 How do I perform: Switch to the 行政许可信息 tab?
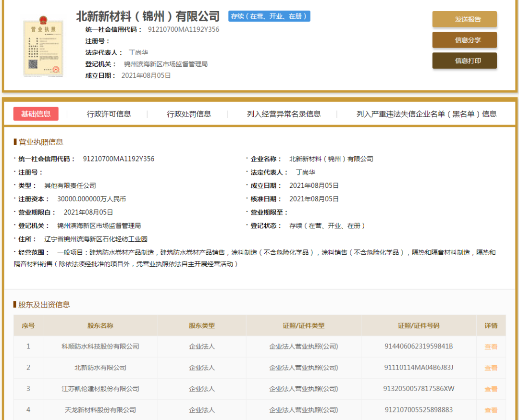pyautogui.click(x=109, y=114)
